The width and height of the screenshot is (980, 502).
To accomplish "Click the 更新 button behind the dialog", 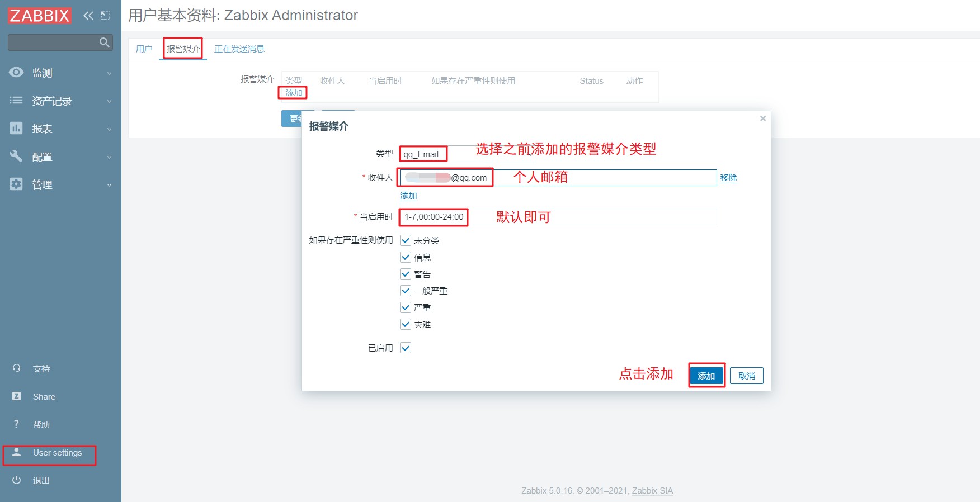I will click(x=293, y=119).
